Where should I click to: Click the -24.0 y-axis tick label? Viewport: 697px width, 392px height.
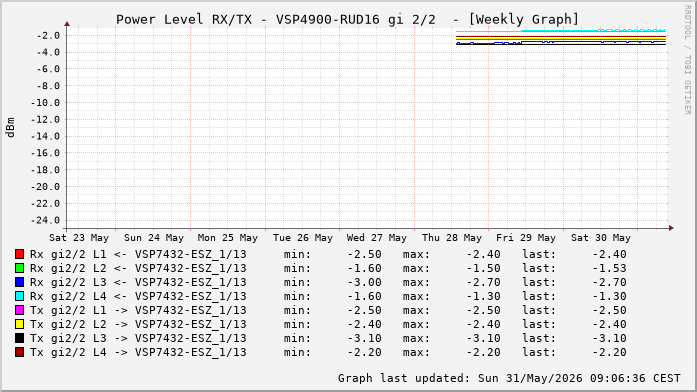[45, 220]
